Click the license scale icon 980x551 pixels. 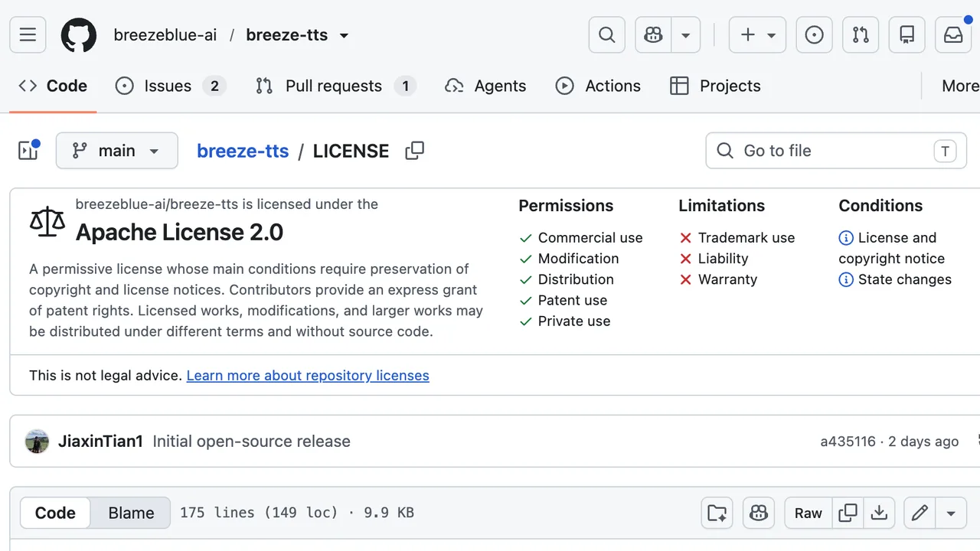(x=47, y=221)
